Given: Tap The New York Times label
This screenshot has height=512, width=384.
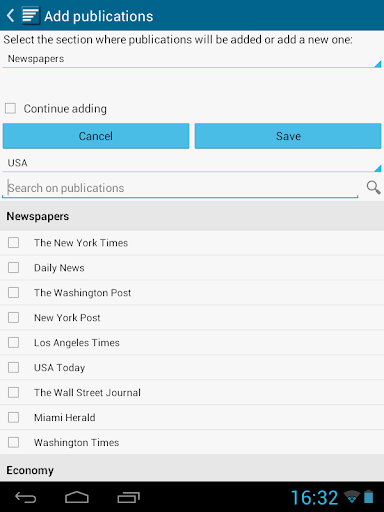Looking at the screenshot, I should coord(81,243).
